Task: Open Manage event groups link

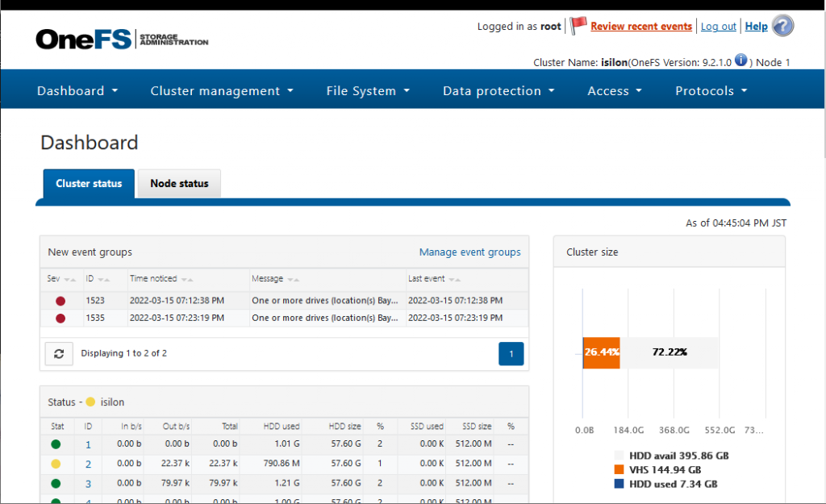Action: click(470, 252)
